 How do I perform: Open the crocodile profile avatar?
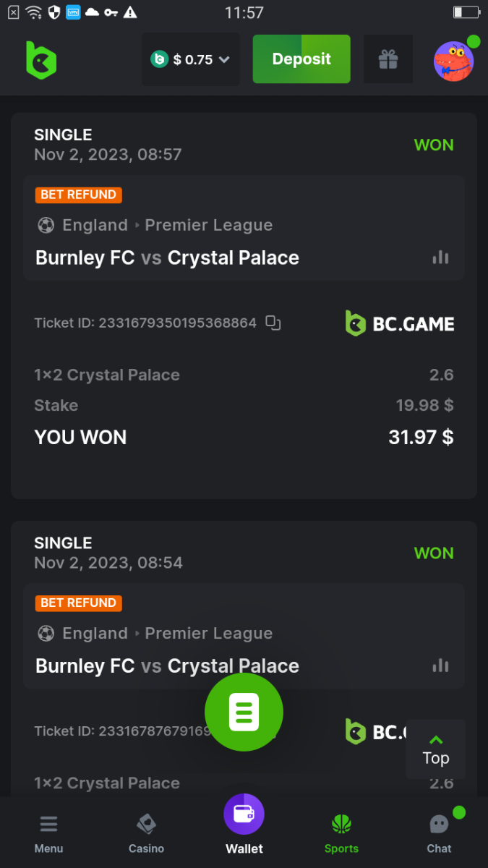coord(453,61)
